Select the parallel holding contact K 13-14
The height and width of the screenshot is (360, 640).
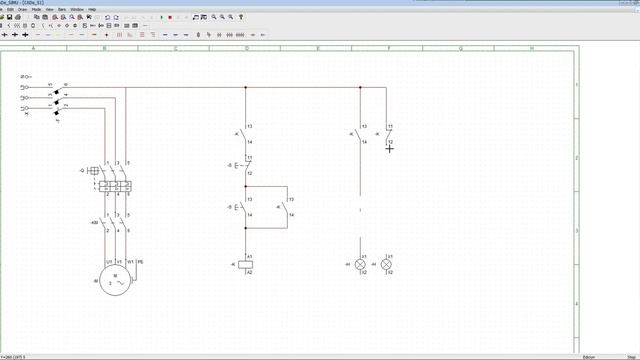(x=285, y=207)
